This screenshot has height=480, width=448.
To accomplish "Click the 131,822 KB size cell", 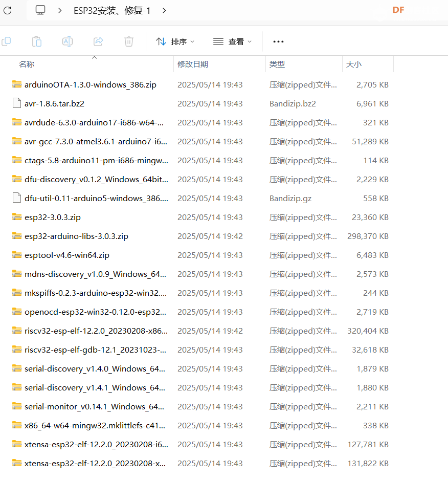I will pos(368,464).
